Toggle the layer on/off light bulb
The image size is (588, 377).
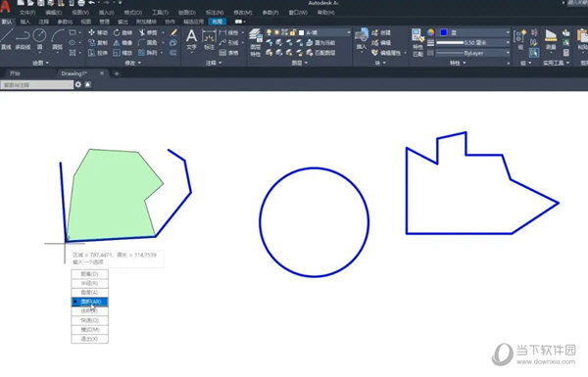pos(269,32)
